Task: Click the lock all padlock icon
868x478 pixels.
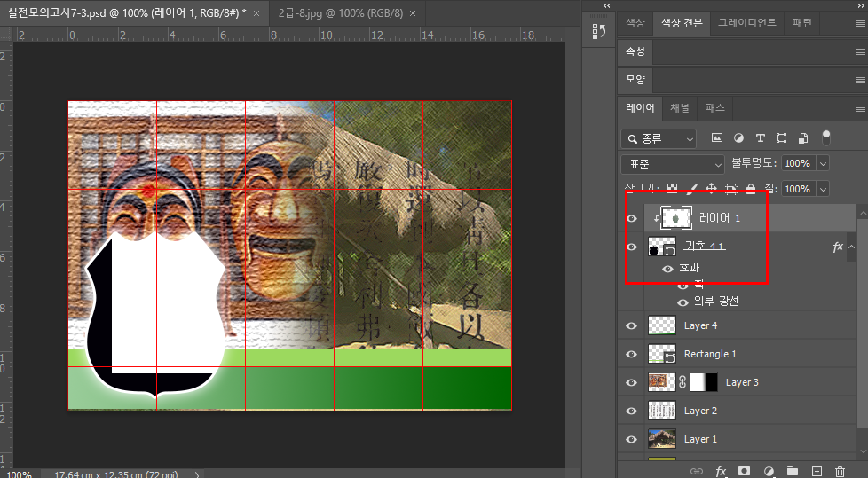Action: pyautogui.click(x=750, y=189)
